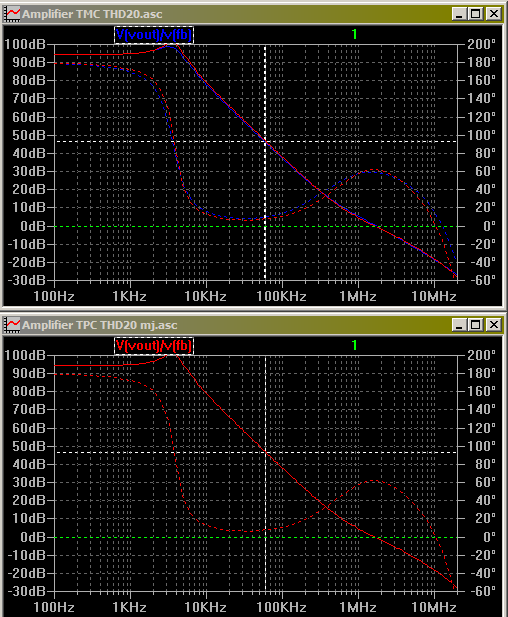Click 0dB axis label in TMC plot

coord(33,226)
